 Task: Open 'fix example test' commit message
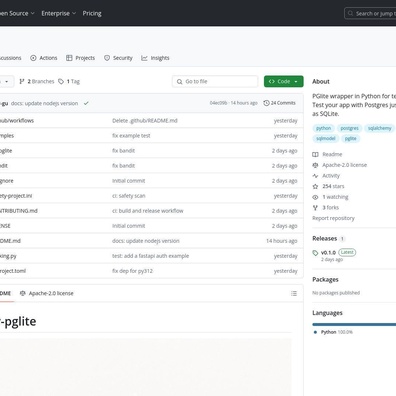131,136
